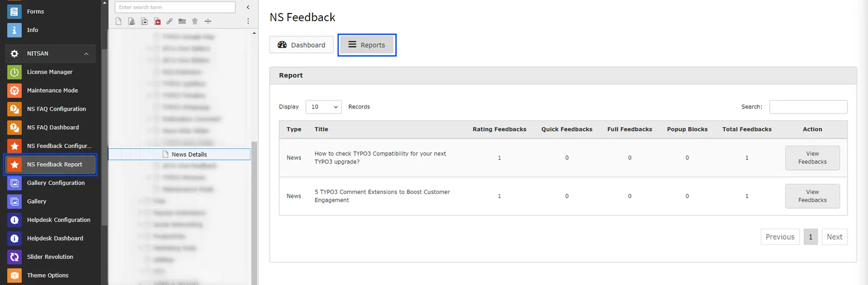
Task: Open Slider Revolution icon
Action: [x=15, y=256]
